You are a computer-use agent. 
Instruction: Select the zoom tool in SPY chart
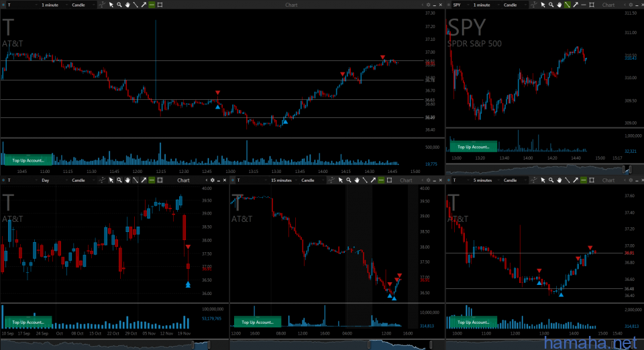[x=551, y=5]
